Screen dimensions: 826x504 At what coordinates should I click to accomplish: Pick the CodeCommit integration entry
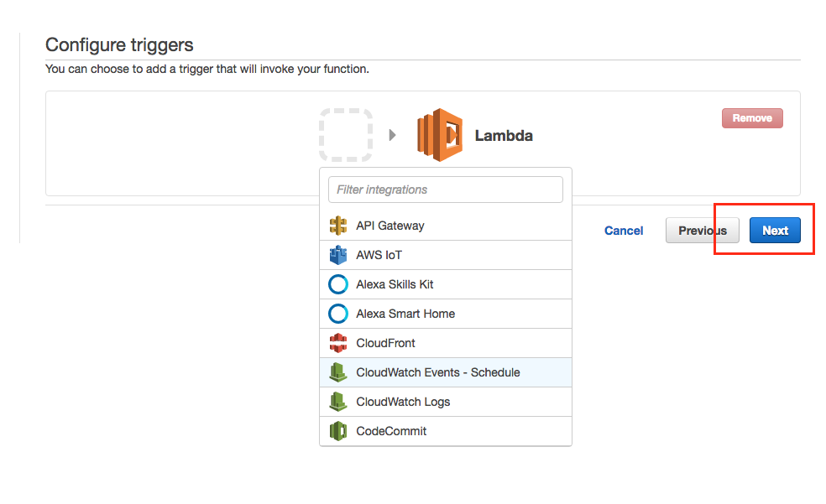[x=391, y=431]
